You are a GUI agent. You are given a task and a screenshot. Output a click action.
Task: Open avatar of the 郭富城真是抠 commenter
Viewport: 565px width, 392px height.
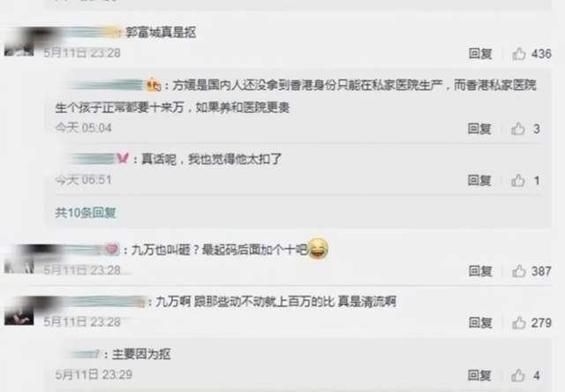(x=19, y=41)
